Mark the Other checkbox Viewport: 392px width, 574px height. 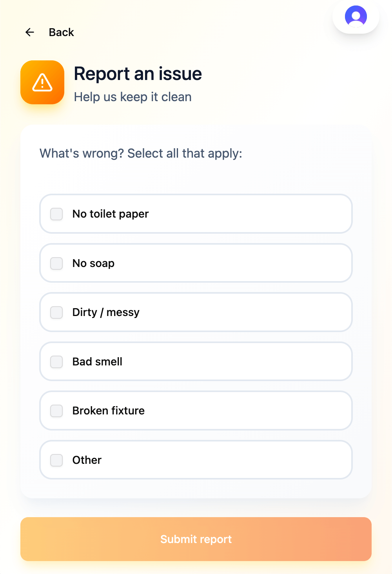(x=56, y=460)
